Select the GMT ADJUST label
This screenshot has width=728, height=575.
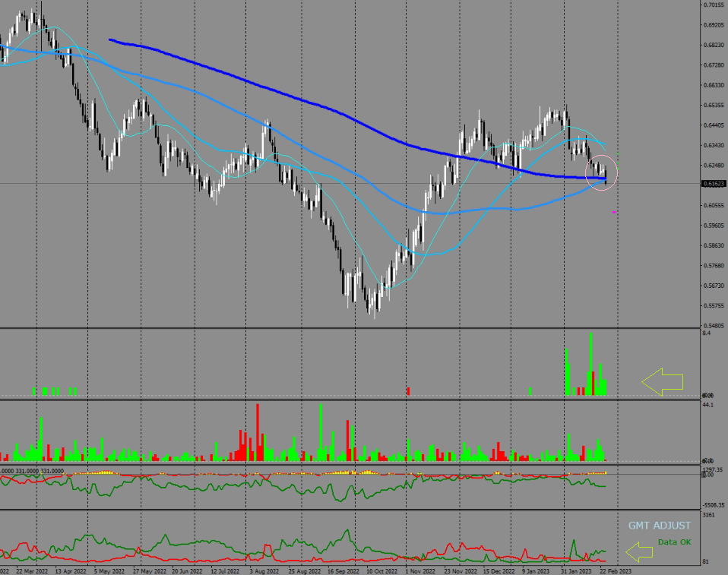[660, 526]
